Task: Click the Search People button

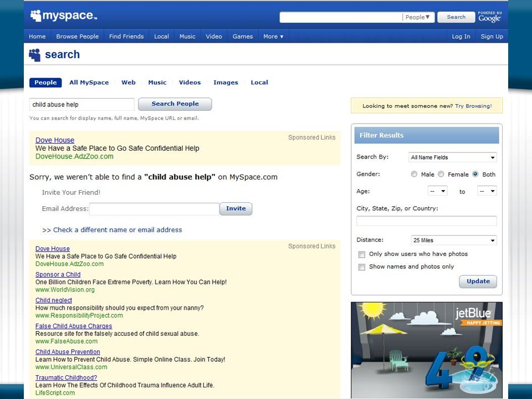Action: coord(175,104)
